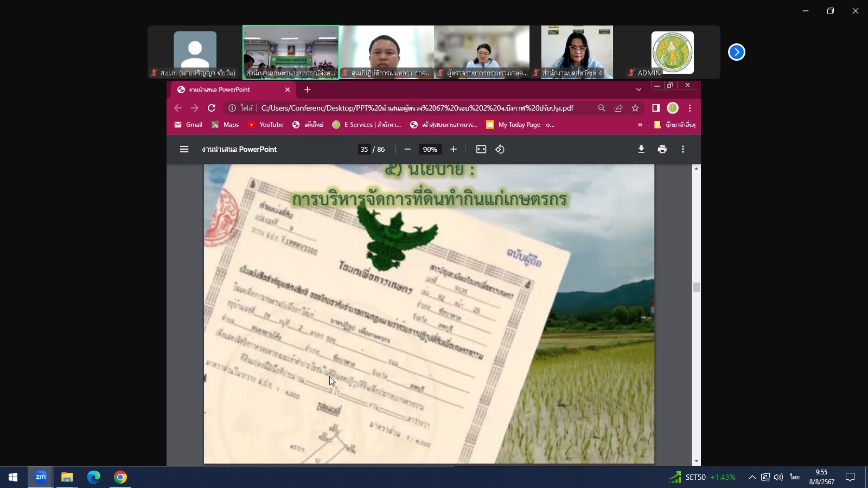Open the taskbar clock showing 9:55
The width and height of the screenshot is (868, 488).
(x=821, y=477)
